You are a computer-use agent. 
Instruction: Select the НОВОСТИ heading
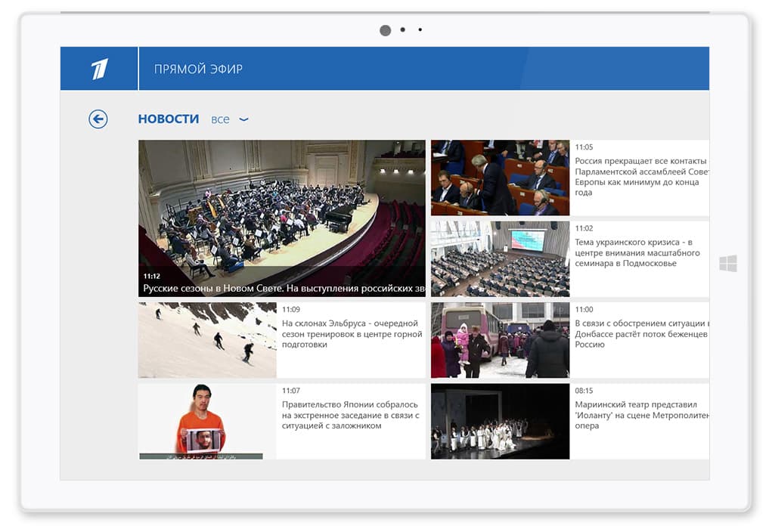point(169,119)
